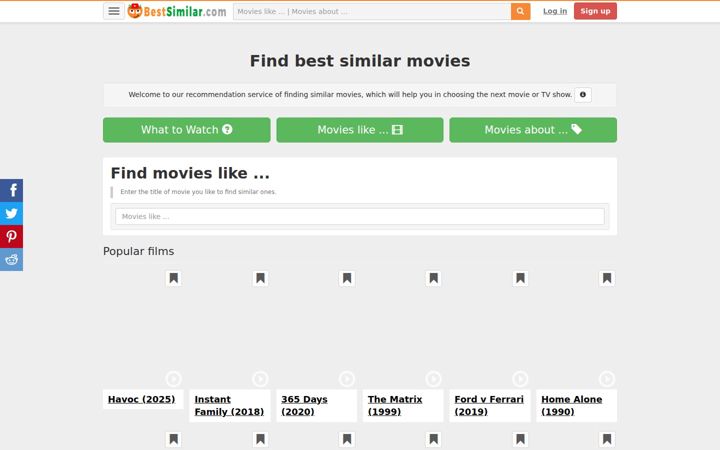This screenshot has height=450, width=720.
Task: Click the Havoc (2025) poster thumbnail
Action: click(x=143, y=329)
